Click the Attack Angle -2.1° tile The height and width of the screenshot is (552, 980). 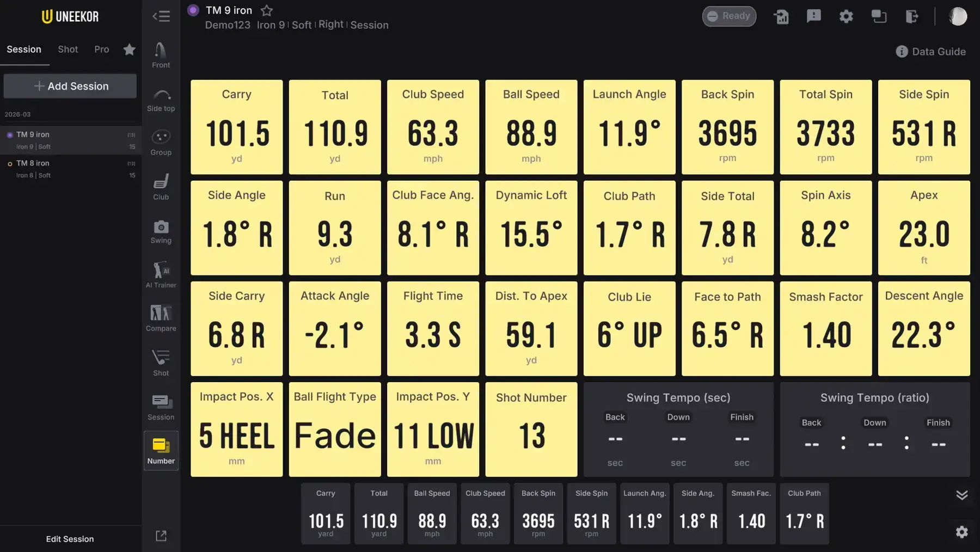click(335, 328)
